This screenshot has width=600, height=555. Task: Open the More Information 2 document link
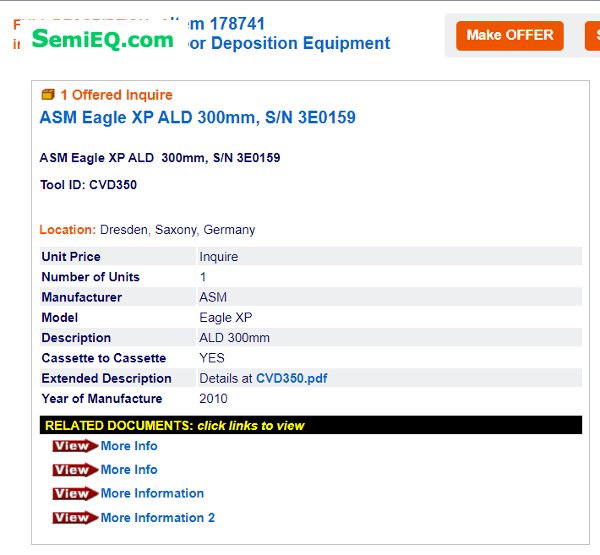point(158,517)
